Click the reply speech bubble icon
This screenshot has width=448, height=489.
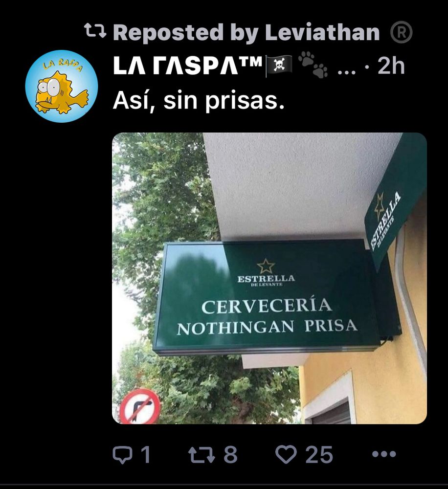(x=122, y=454)
